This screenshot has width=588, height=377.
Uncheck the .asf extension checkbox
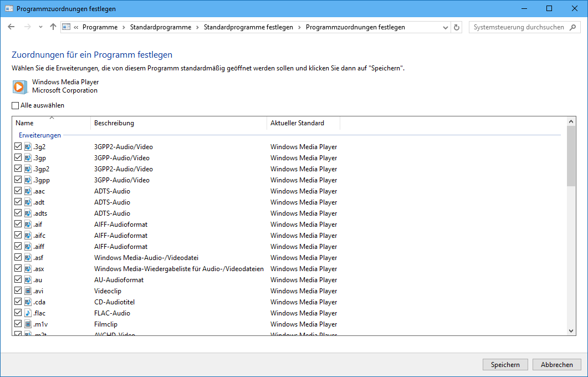(18, 257)
